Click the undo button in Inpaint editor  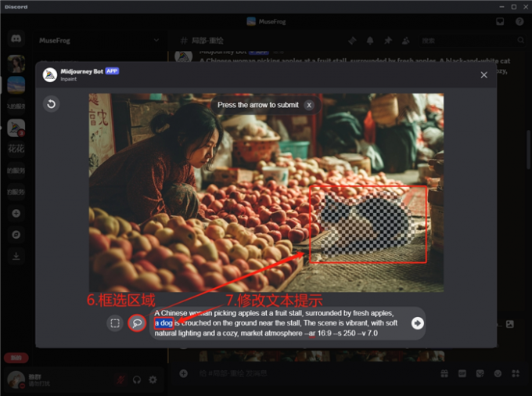[x=51, y=104]
